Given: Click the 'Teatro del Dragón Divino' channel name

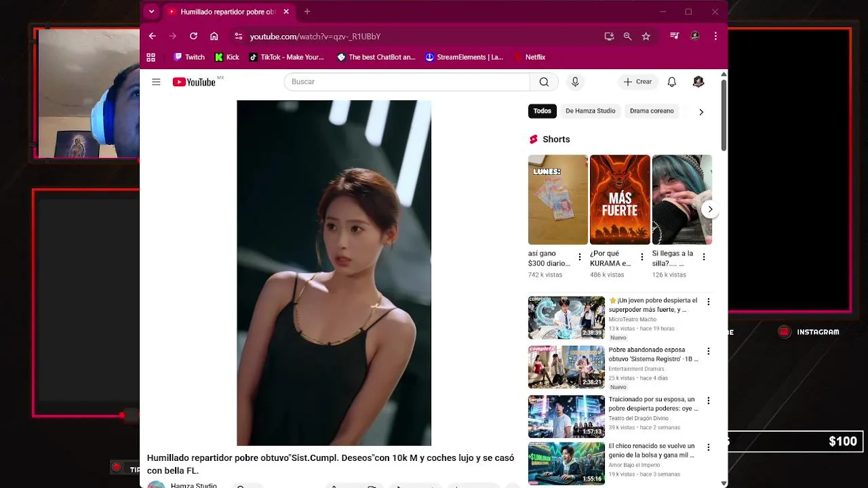Looking at the screenshot, I should (638, 419).
